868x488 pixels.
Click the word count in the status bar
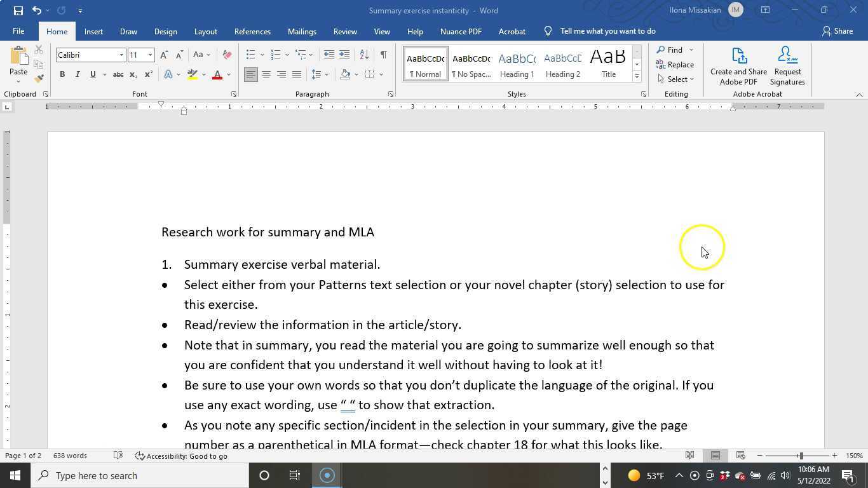click(70, 456)
